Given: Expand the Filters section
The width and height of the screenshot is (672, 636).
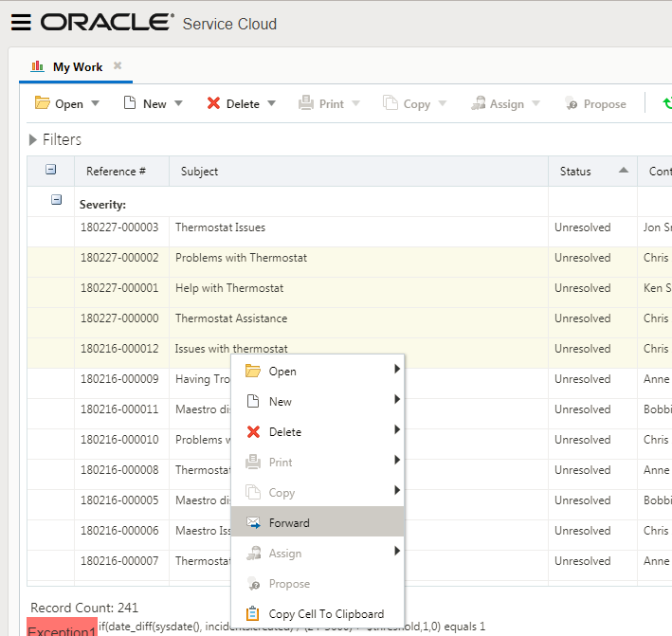Looking at the screenshot, I should pos(34,139).
